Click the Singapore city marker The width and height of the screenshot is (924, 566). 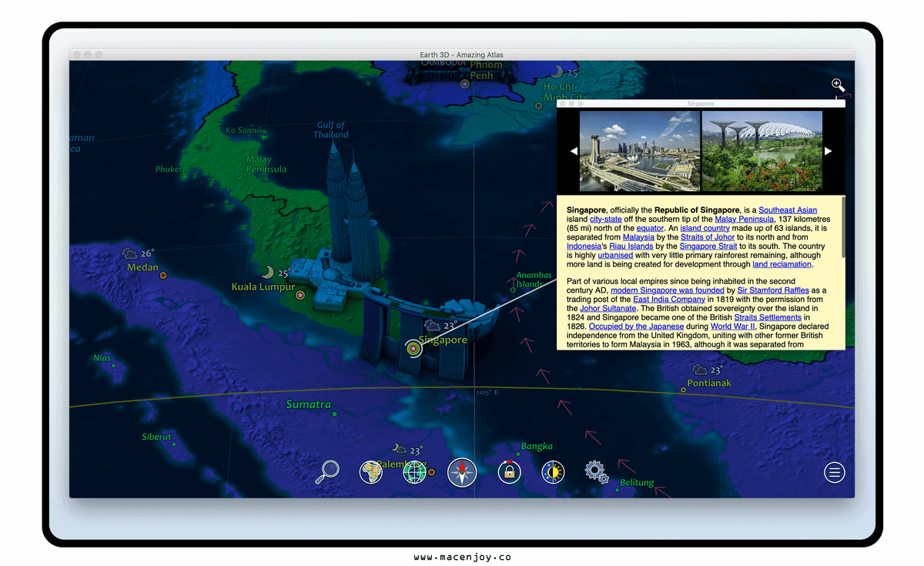pyautogui.click(x=413, y=349)
